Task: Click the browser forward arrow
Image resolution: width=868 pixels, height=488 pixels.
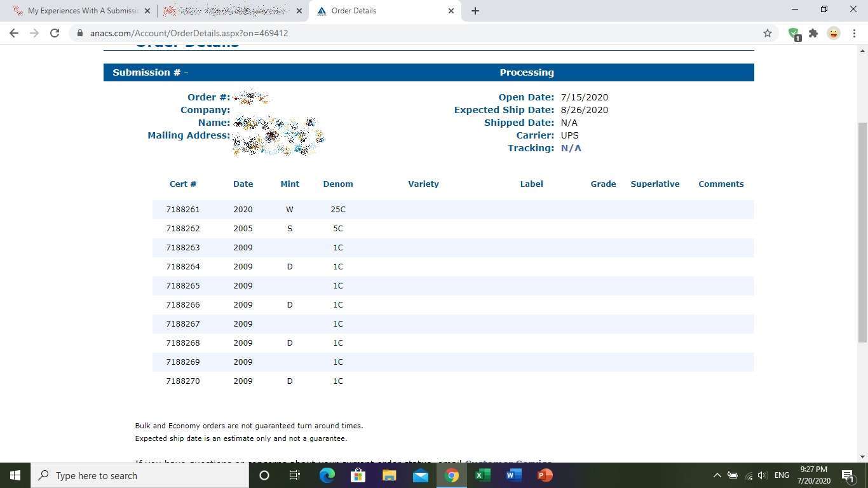Action: point(34,33)
